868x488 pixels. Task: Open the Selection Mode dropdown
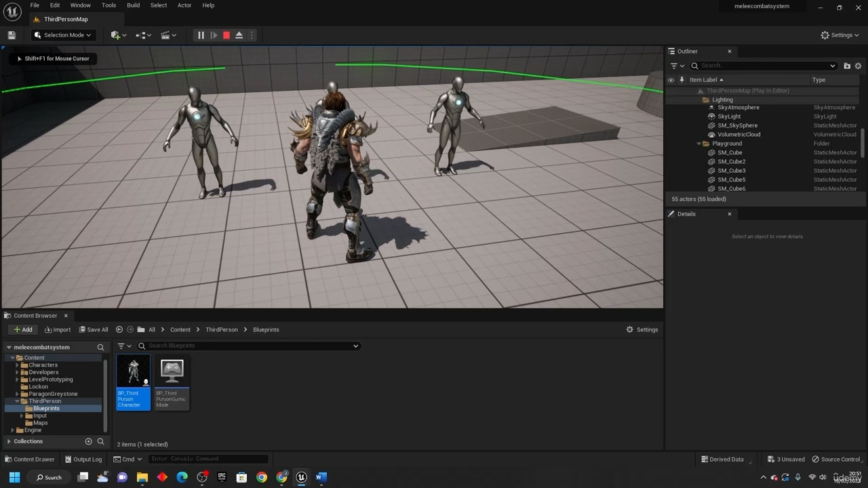point(62,35)
